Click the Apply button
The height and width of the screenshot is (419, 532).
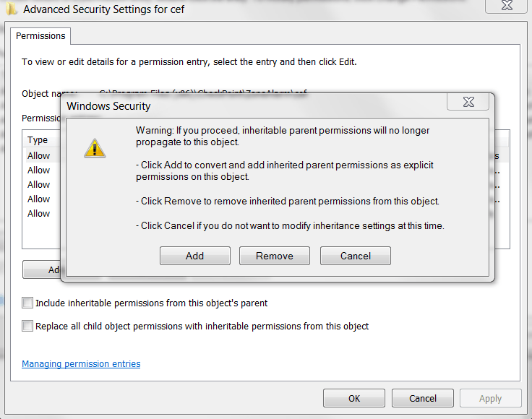[x=490, y=398]
